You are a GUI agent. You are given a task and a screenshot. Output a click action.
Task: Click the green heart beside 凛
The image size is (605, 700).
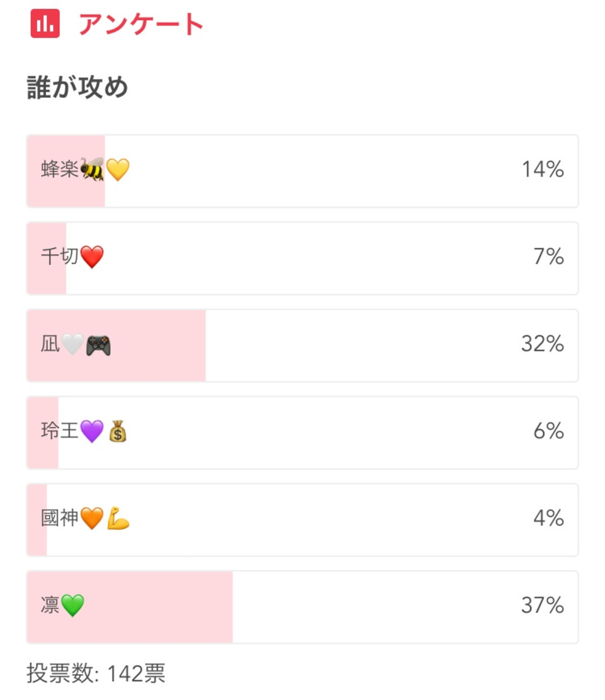click(72, 605)
